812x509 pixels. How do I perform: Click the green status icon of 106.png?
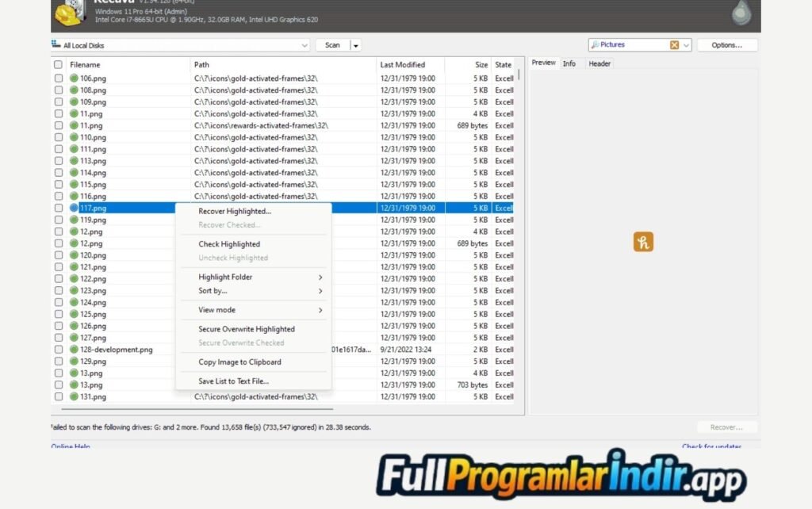point(74,78)
